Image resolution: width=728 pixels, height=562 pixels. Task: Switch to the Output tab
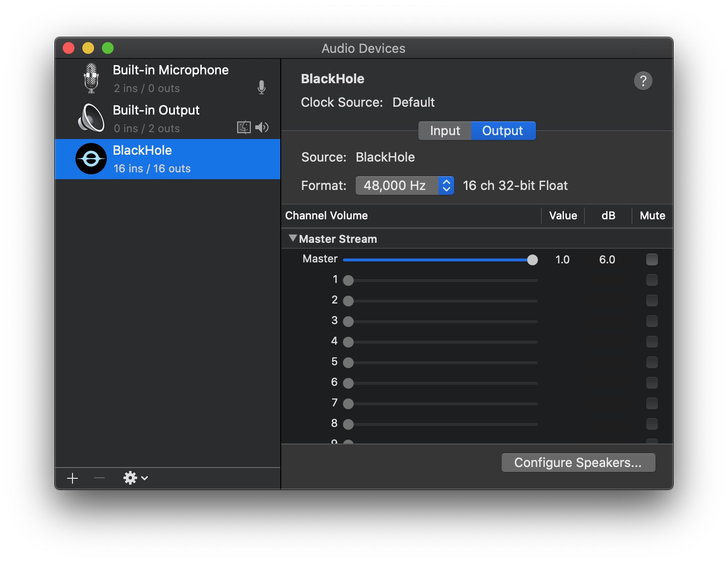click(x=503, y=131)
